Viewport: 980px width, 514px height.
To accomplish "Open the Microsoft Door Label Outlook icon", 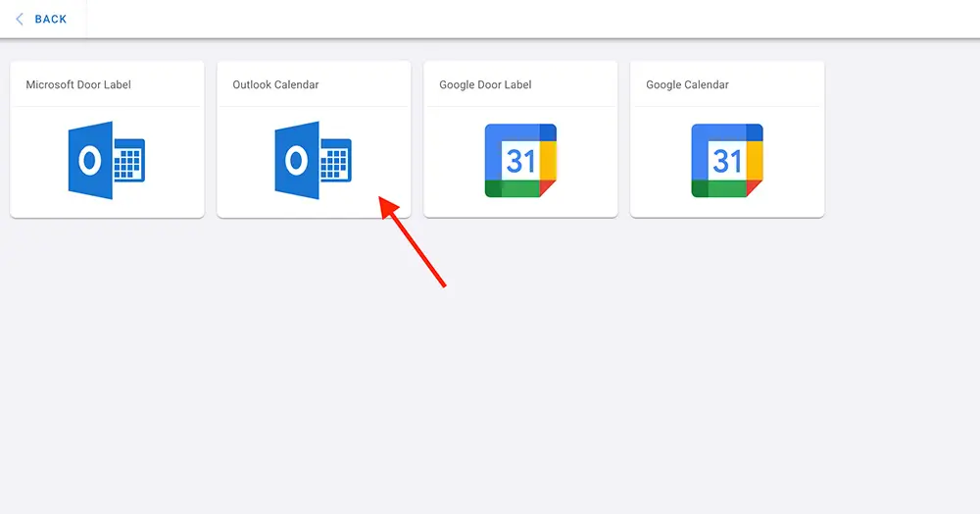I will pyautogui.click(x=107, y=160).
